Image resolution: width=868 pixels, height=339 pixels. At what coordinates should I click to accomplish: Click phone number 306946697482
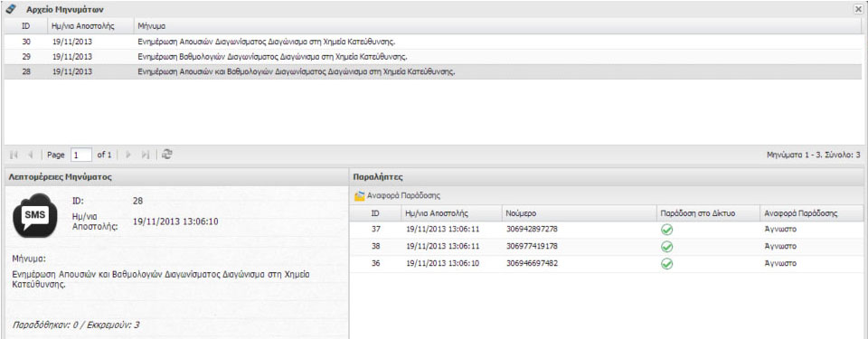[x=532, y=263]
